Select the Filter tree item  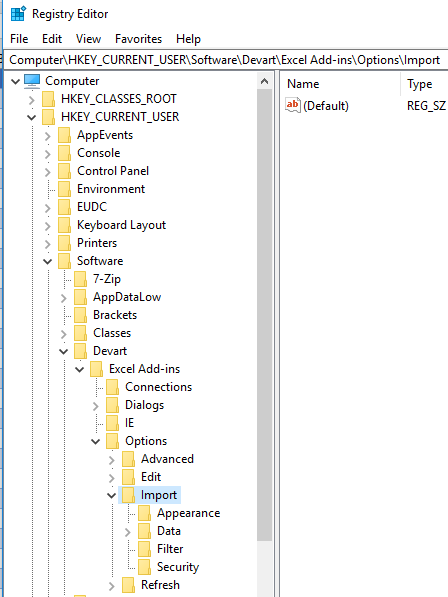(x=170, y=549)
